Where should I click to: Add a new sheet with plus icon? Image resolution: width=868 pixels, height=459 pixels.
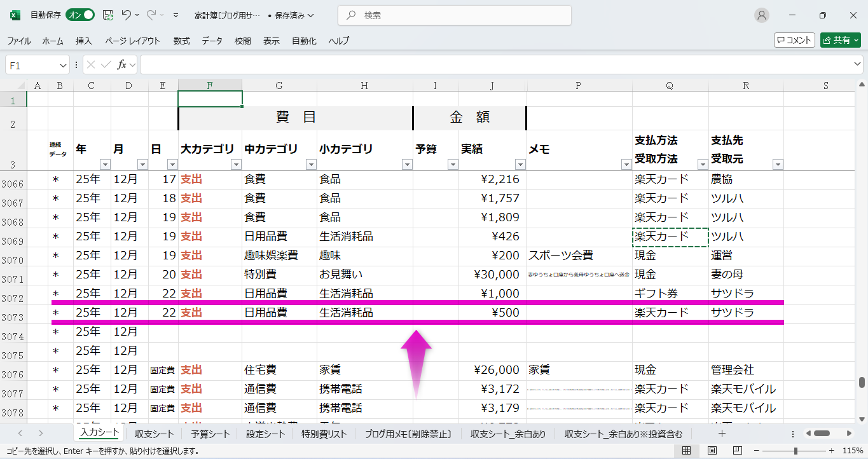click(x=722, y=434)
